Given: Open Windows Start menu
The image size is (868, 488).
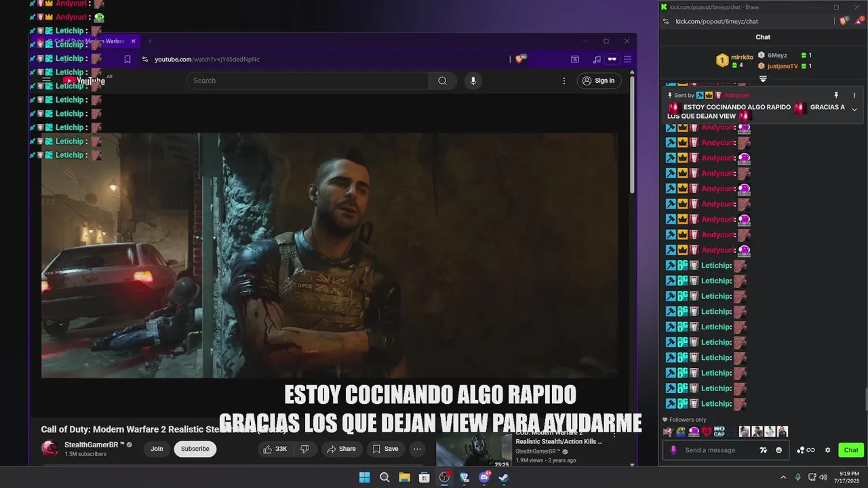Looking at the screenshot, I should (364, 477).
